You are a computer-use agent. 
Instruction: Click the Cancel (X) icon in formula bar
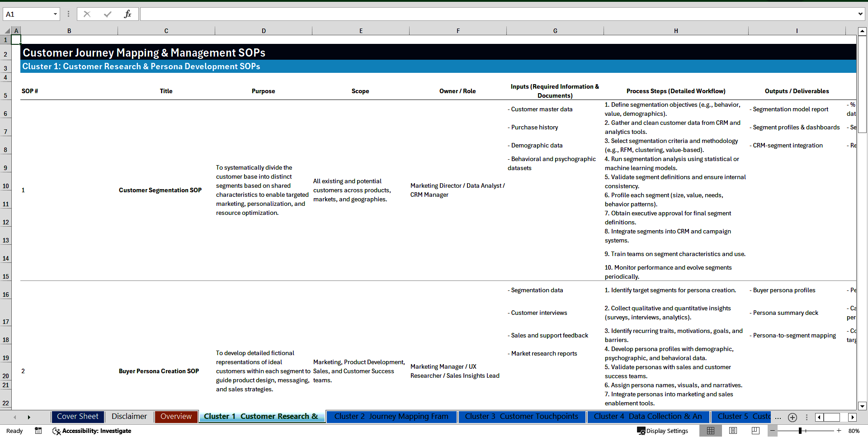point(87,14)
